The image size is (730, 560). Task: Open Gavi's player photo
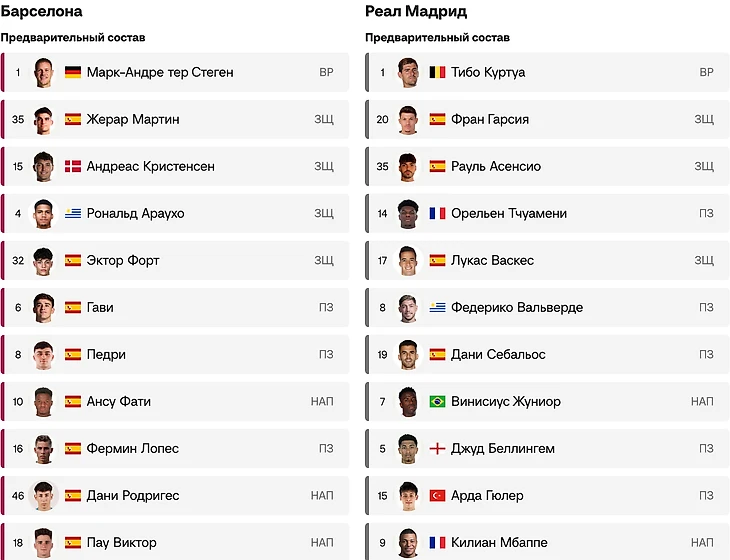point(43,307)
